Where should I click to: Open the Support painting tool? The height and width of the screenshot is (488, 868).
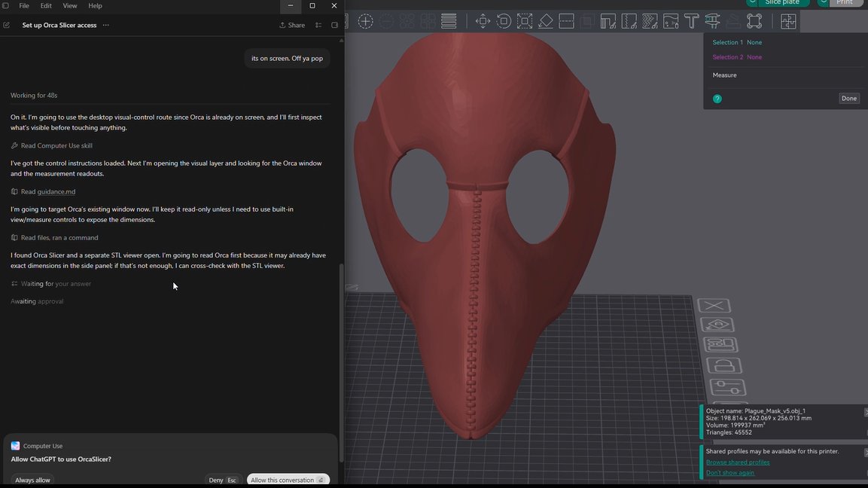608,21
